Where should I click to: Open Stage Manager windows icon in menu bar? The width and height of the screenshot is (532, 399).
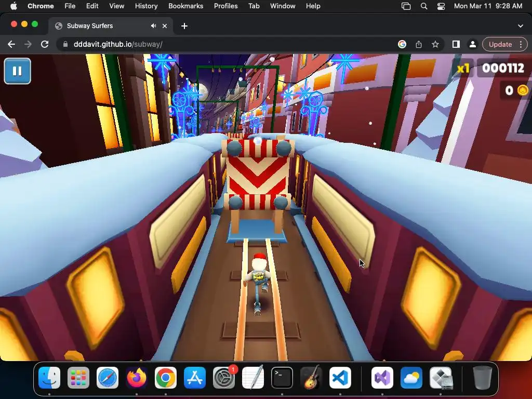[406, 6]
